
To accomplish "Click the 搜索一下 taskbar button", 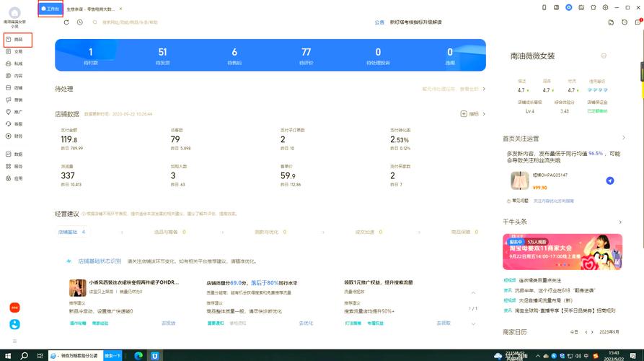I will coord(112,356).
